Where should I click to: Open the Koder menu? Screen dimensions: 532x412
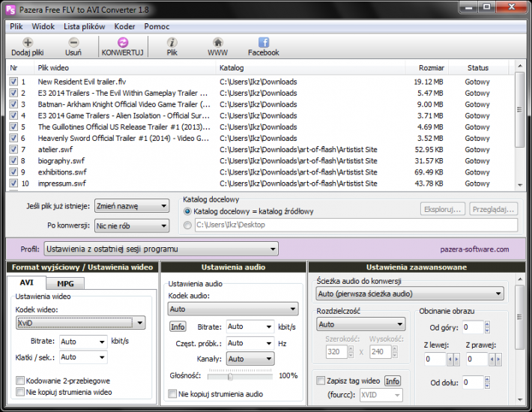[124, 26]
